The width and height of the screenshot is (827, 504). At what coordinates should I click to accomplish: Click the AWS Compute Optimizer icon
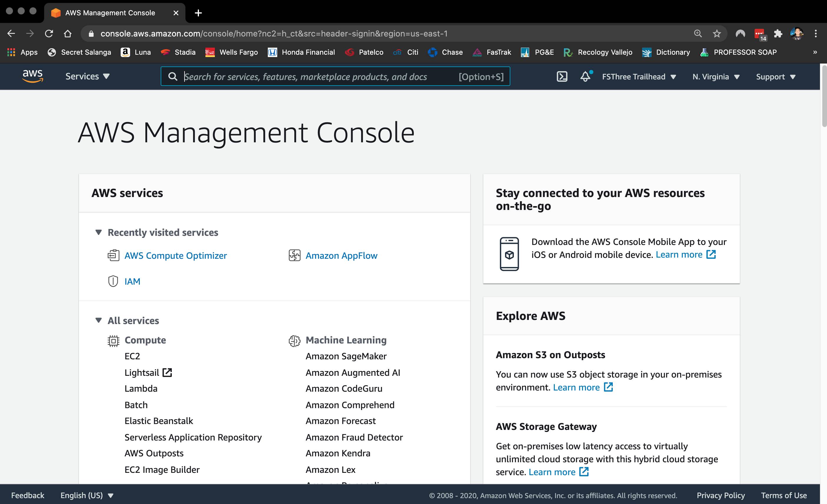(113, 256)
